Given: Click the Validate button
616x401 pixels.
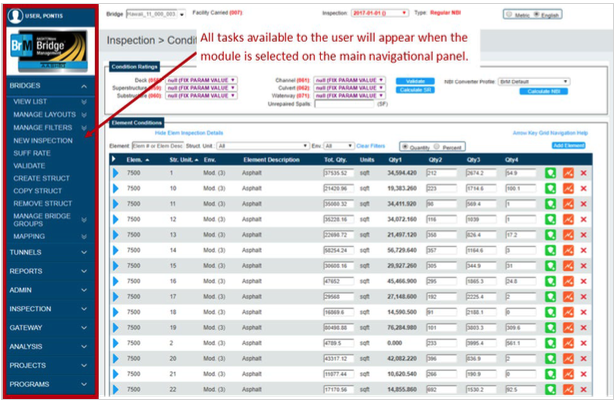Looking at the screenshot, I should pyautogui.click(x=415, y=81).
